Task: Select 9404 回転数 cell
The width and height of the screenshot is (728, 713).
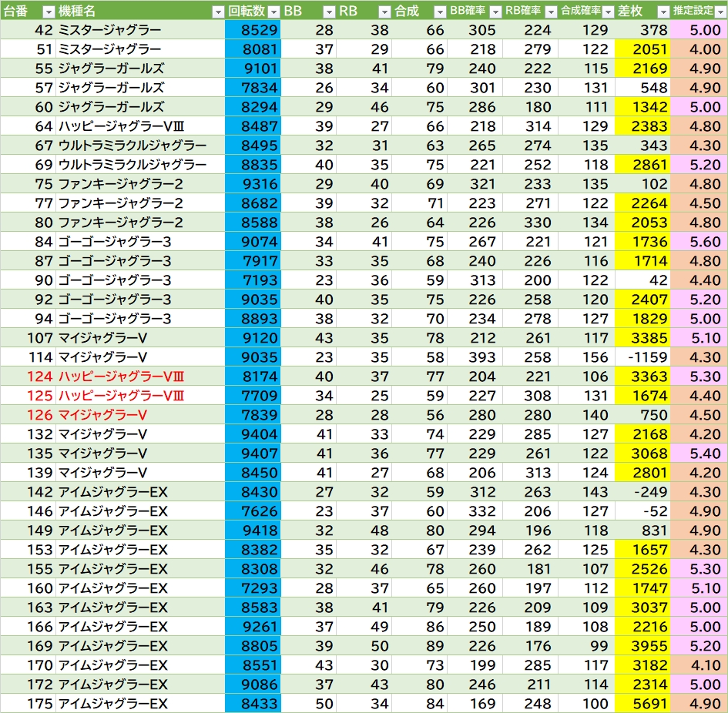Action: click(253, 434)
